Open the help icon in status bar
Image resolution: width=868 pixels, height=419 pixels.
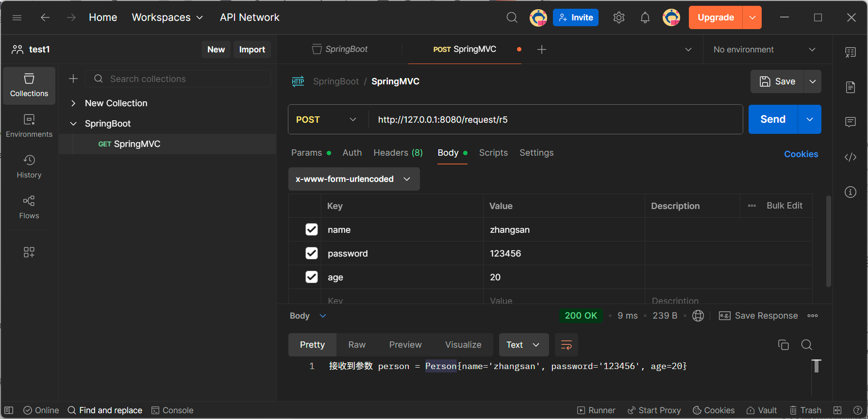[x=858, y=410]
